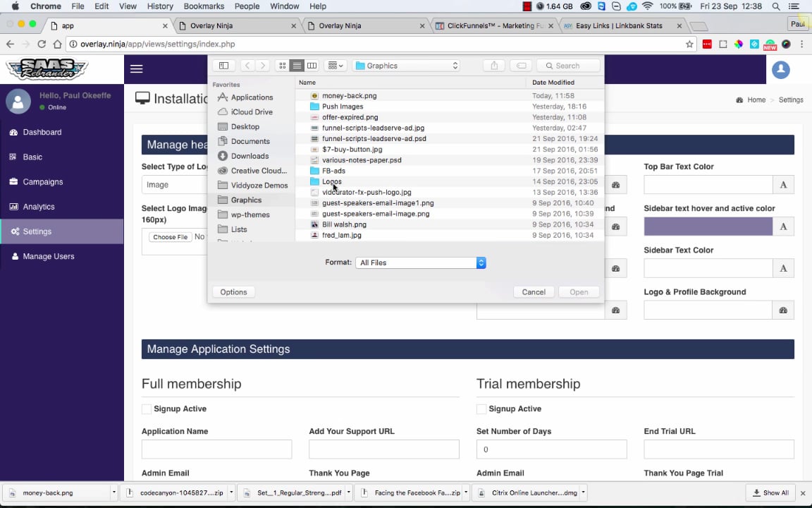Click the End Trial URL field
Viewport: 812px width, 508px height.
(719, 449)
